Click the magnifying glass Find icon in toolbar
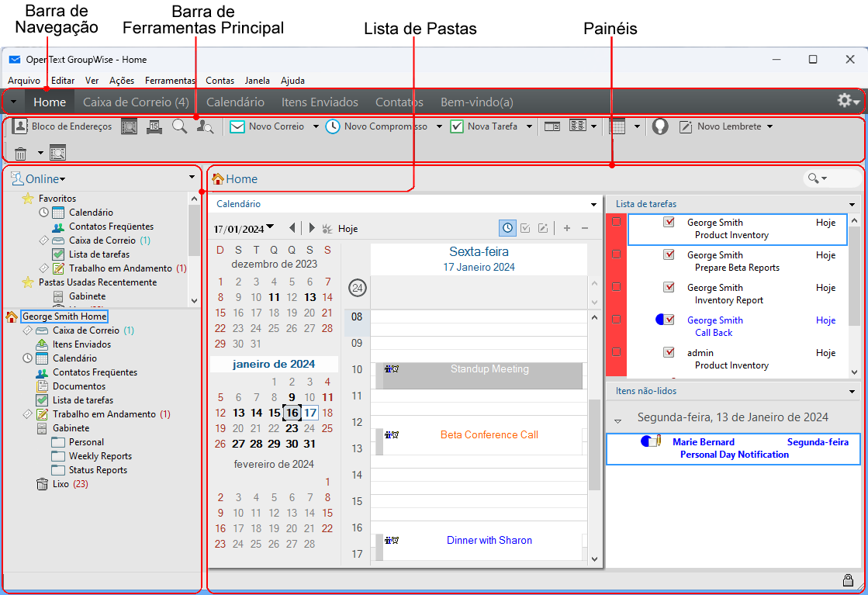 [x=179, y=126]
